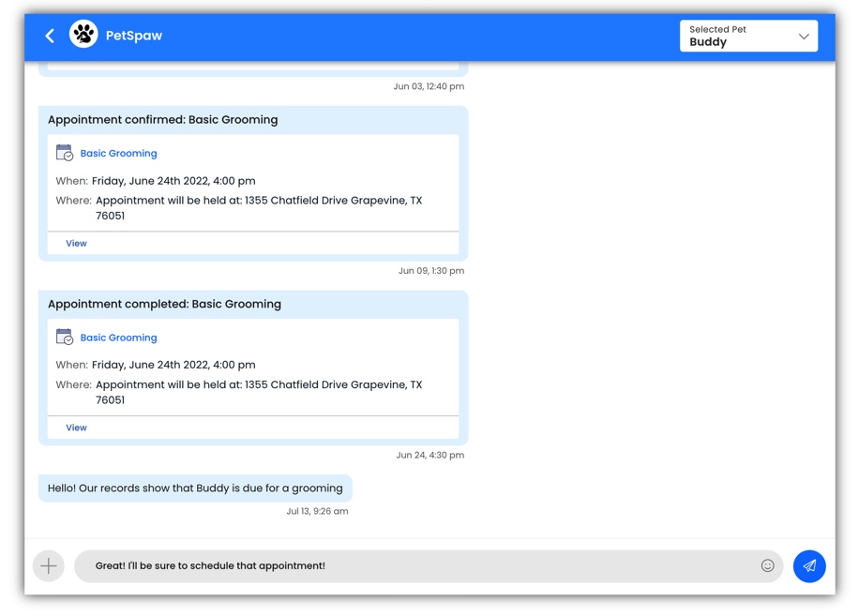Click the completed appointment's date and time line
Screen dimensions: 859x616
click(x=156, y=366)
